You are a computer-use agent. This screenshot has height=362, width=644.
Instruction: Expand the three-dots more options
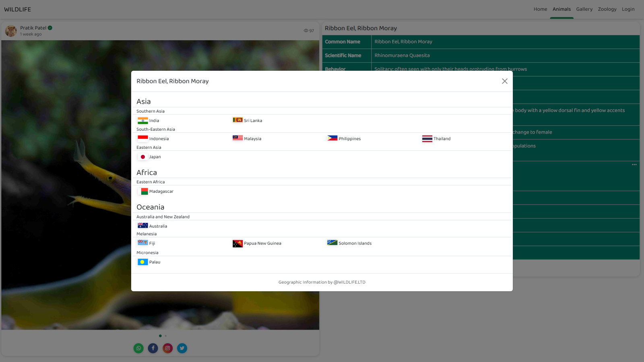point(634,165)
